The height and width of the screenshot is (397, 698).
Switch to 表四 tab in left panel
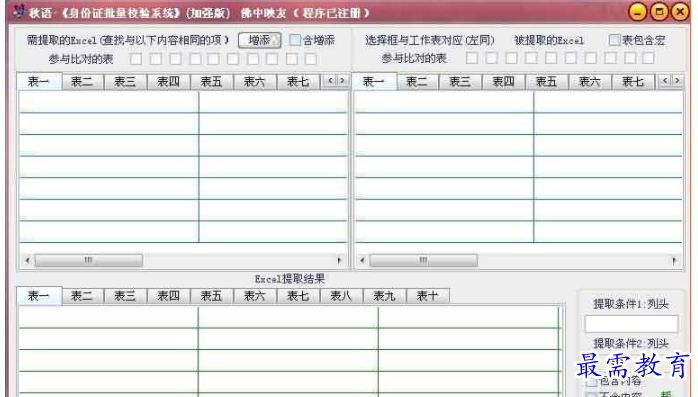click(168, 82)
